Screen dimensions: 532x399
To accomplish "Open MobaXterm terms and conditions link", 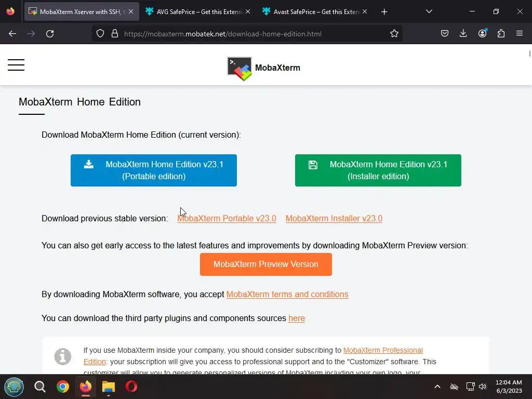I will click(287, 294).
